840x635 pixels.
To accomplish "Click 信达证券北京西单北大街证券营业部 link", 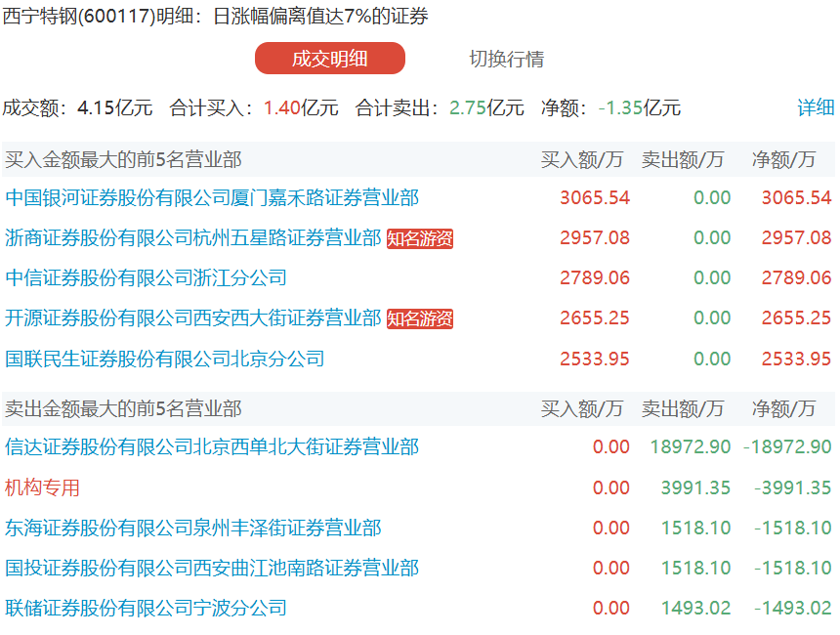I will pos(212,447).
